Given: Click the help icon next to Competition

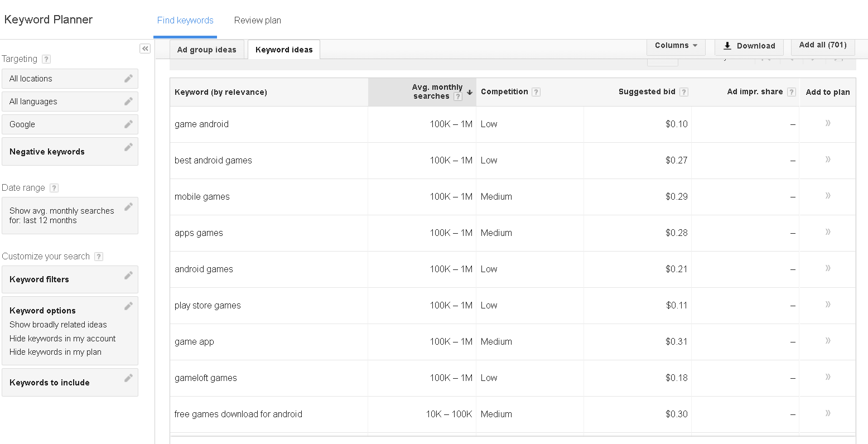Looking at the screenshot, I should point(536,92).
